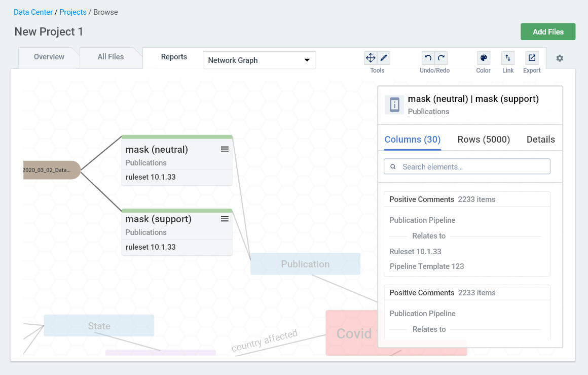The width and height of the screenshot is (588, 375).
Task: Open the settings gear icon
Action: (559, 58)
